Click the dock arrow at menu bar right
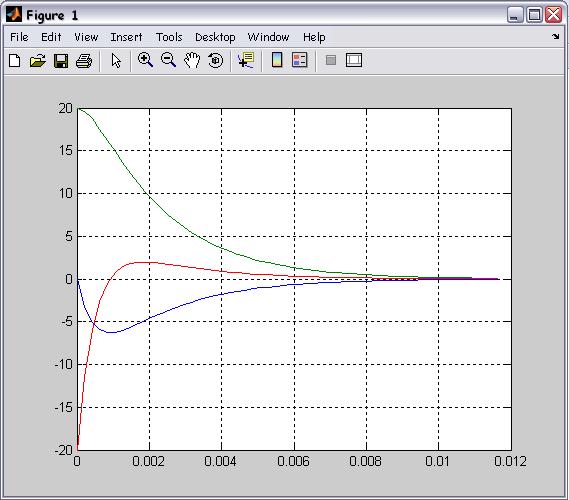This screenshot has width=569, height=500. click(x=556, y=36)
